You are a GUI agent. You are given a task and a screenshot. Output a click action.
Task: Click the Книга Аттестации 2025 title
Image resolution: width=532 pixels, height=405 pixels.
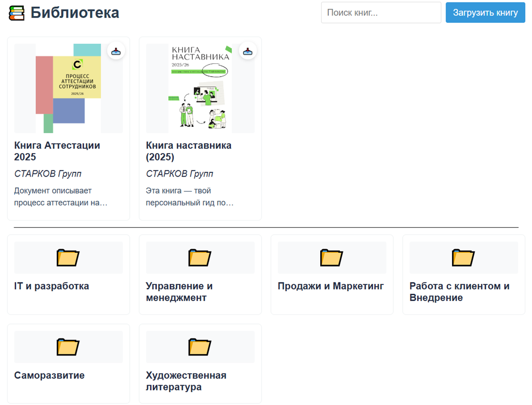point(57,151)
